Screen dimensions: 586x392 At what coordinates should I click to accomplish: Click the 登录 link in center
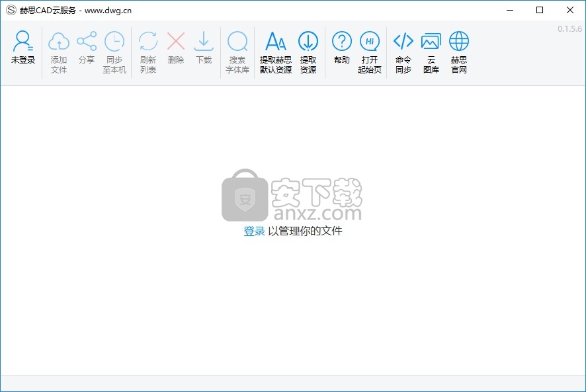click(x=254, y=231)
